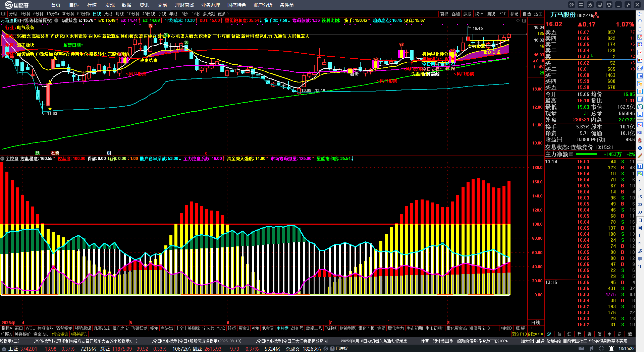Viewport: 644px width, 352px height.
Task: Open the 指标A selector
Action: pyautogui.click(x=7, y=328)
